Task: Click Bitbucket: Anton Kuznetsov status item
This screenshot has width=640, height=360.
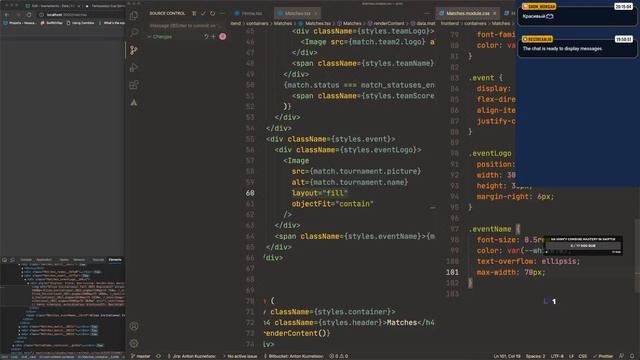Action: (x=293, y=356)
